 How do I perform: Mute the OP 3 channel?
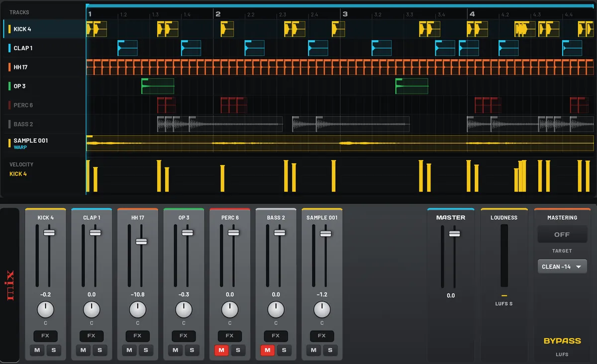[176, 350]
